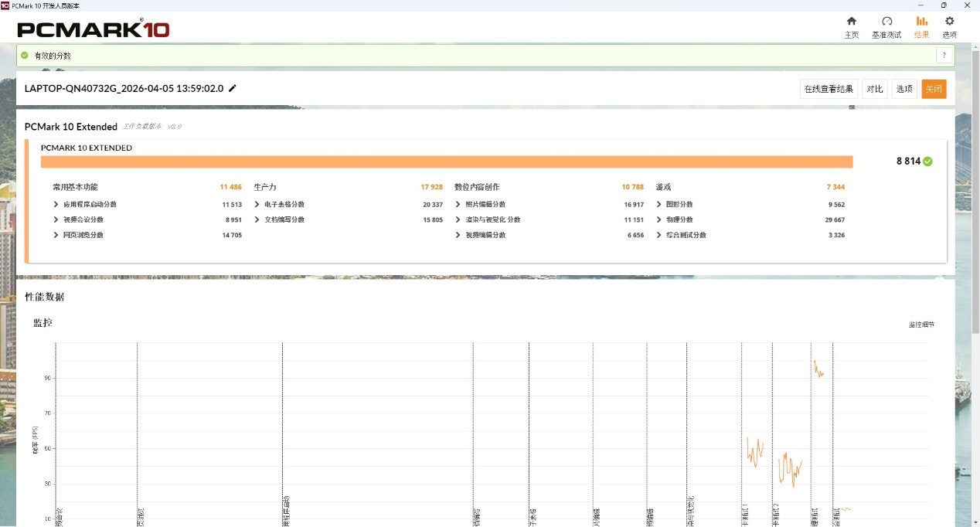Click the vertical scrollbar thumb

click(x=975, y=193)
